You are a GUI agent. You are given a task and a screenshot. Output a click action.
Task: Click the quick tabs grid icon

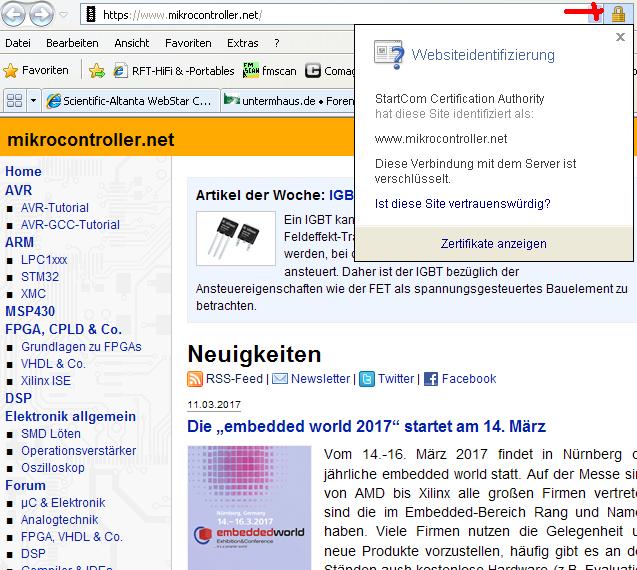[14, 101]
